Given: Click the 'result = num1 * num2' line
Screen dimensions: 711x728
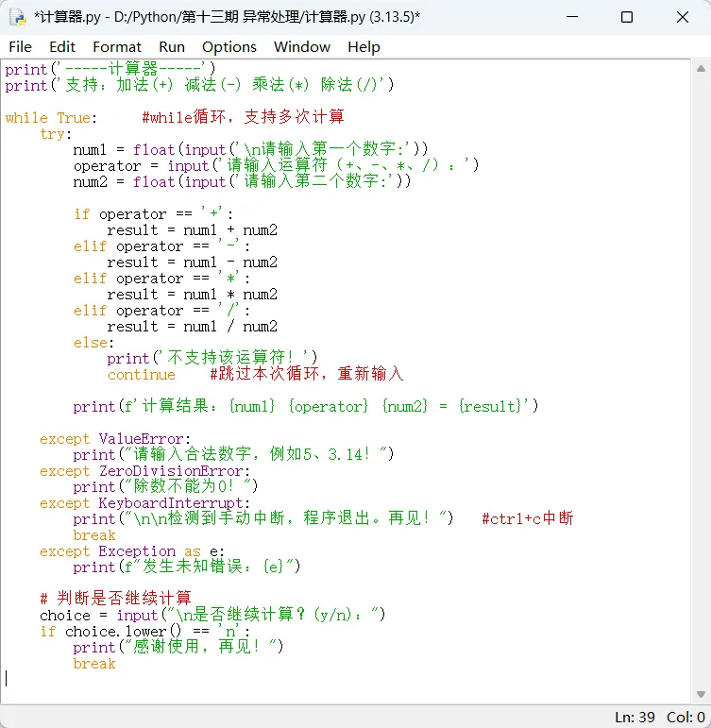Looking at the screenshot, I should coord(192,295).
